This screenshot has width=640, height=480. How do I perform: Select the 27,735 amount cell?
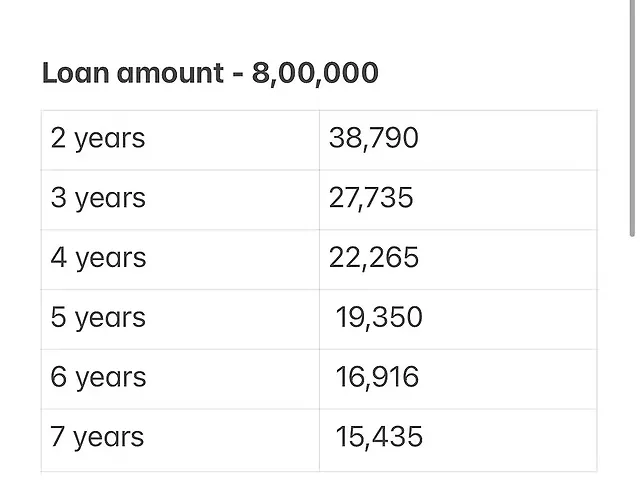click(x=458, y=200)
